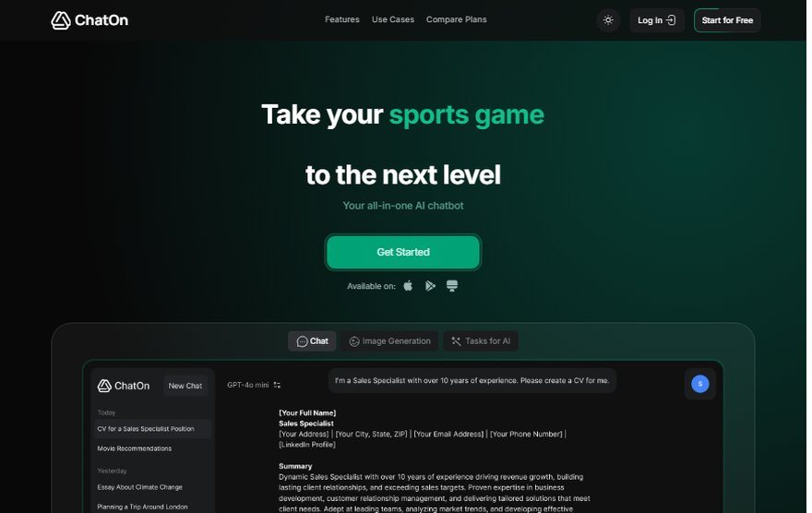The width and height of the screenshot is (812, 513).
Task: Select the Chat tab
Action: pos(312,341)
